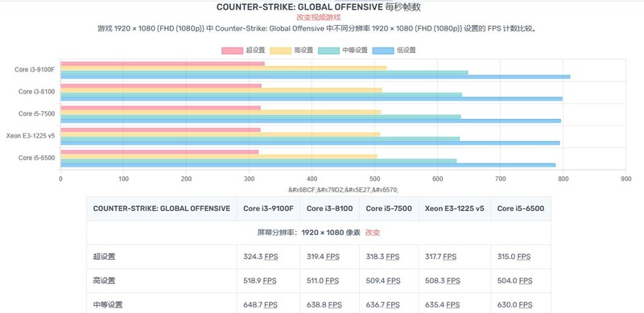
Task: Click the 改变 link beside screen resolution
Action: [x=373, y=233]
